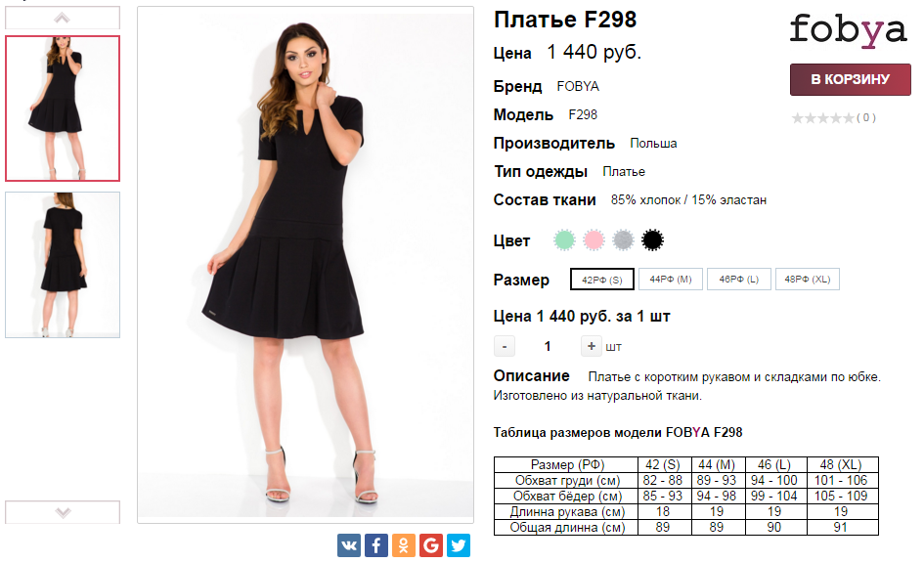
Task: Choose size 46РФ (L)
Action: tap(739, 280)
